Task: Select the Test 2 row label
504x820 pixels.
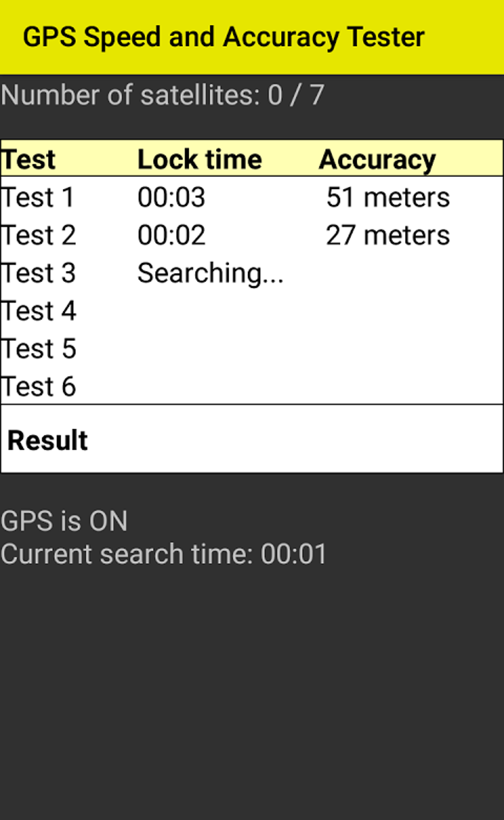Action: click(39, 235)
